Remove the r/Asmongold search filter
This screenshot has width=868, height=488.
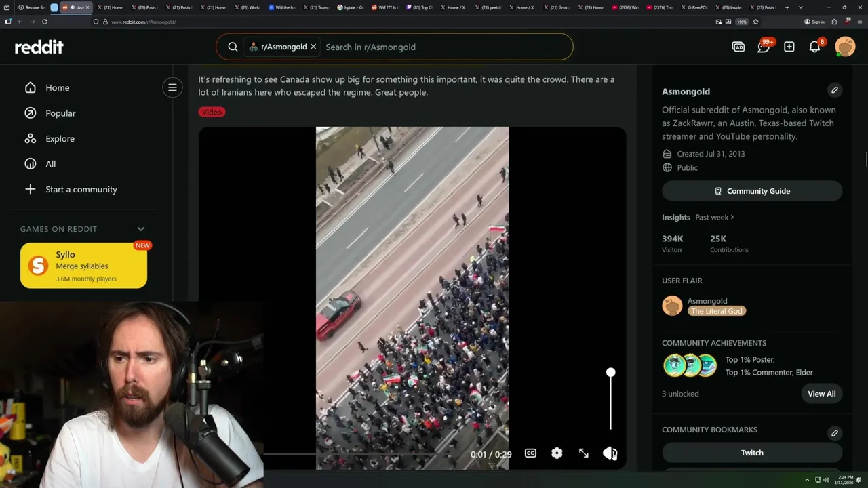(x=313, y=47)
